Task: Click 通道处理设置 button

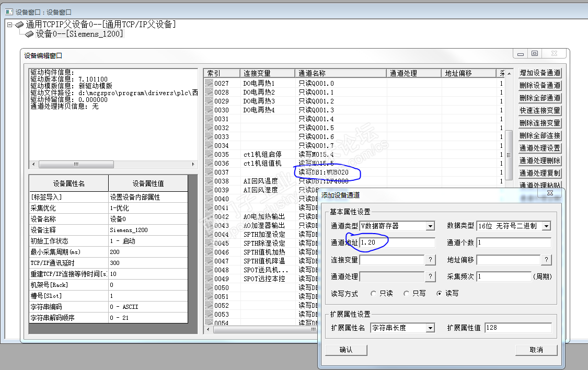Action: click(x=540, y=148)
